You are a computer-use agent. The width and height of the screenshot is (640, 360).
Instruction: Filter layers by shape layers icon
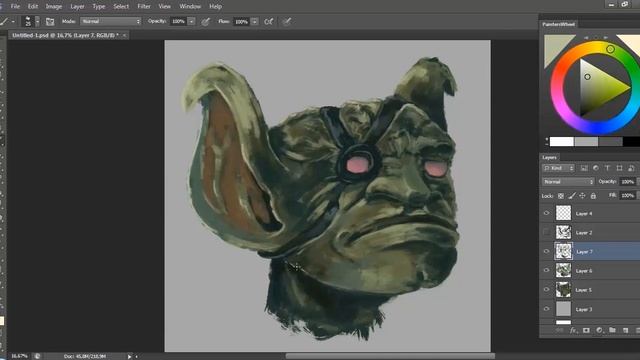[x=619, y=168]
